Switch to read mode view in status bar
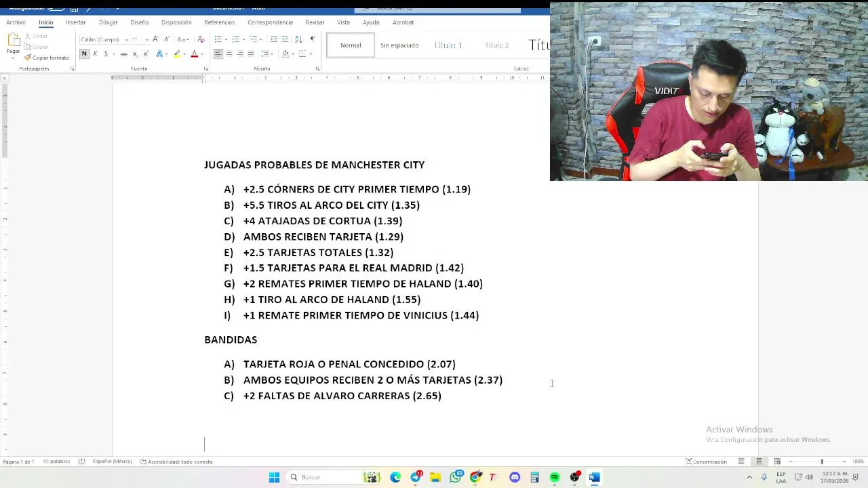 [x=741, y=462]
